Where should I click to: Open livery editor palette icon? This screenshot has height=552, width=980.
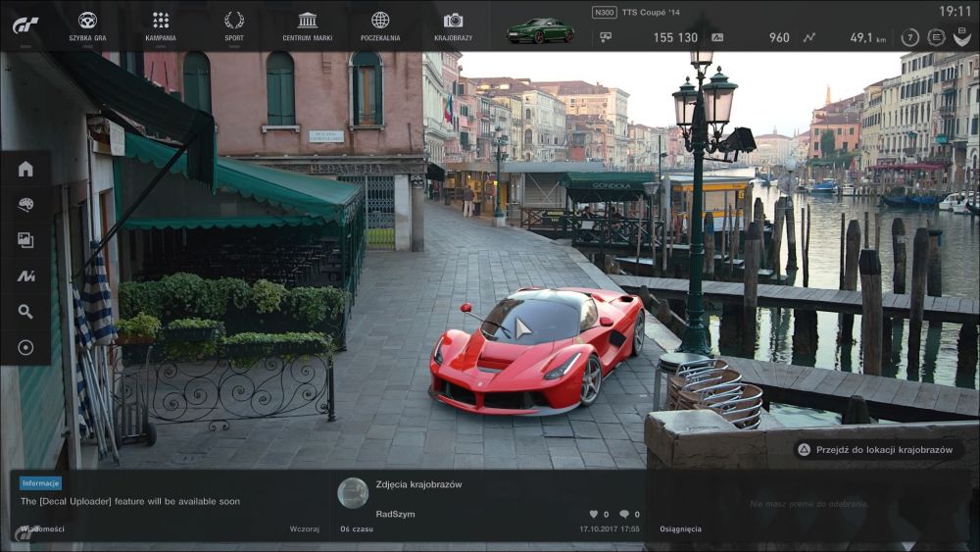pos(25,204)
